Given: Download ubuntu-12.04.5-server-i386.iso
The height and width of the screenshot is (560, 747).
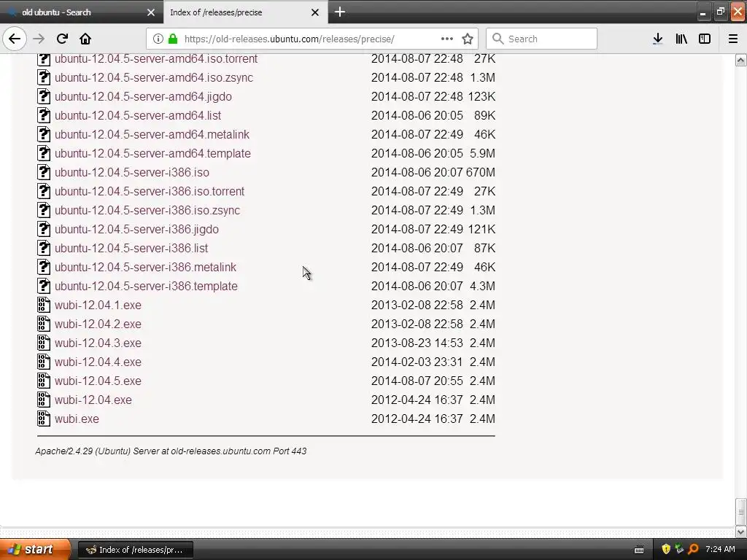Looking at the screenshot, I should point(131,172).
